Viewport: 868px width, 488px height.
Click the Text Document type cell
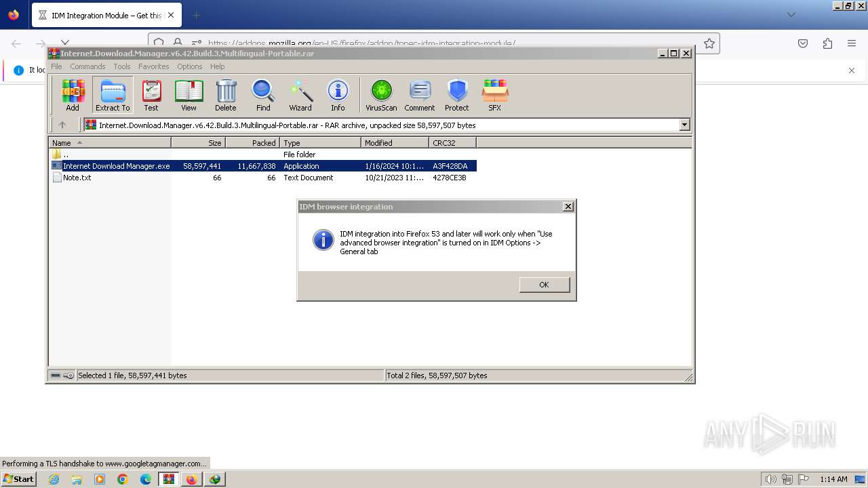click(x=309, y=178)
